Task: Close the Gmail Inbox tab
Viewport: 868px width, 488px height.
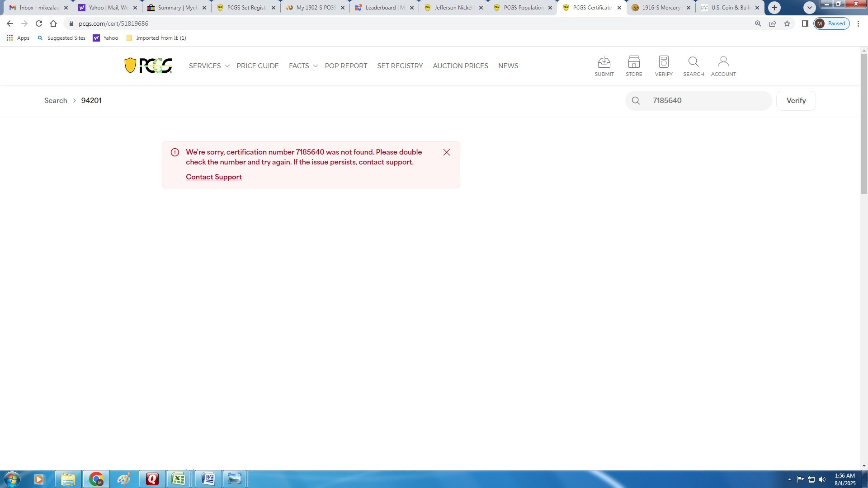Action: (66, 8)
